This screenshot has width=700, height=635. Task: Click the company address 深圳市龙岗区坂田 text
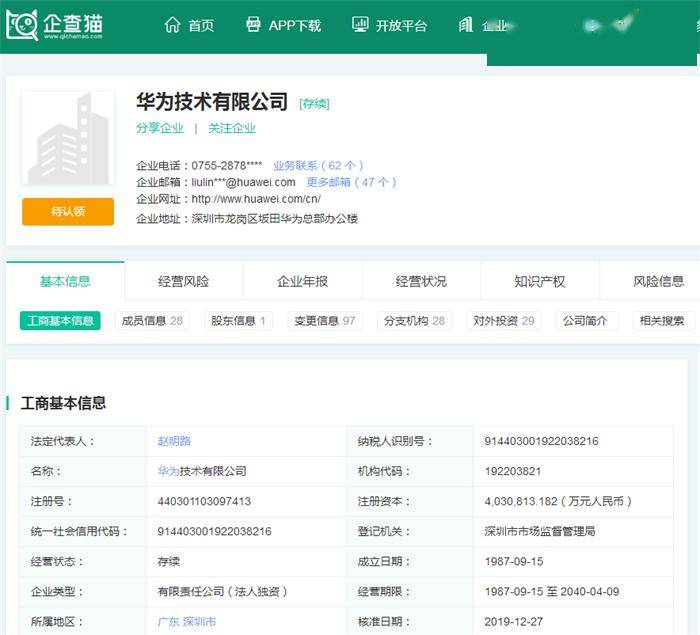[275, 219]
